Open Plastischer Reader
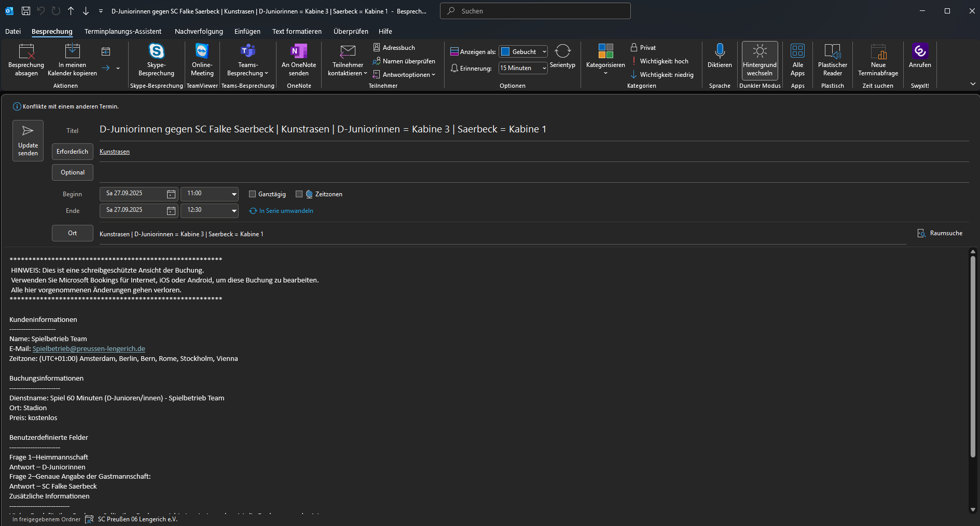Screen dimensions: 980x526 832,51
